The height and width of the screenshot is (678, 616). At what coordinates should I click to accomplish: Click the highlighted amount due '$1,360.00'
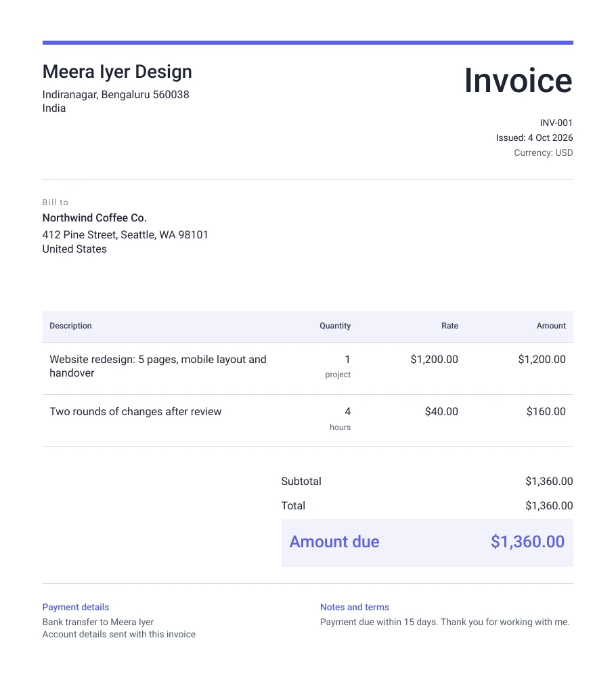527,542
